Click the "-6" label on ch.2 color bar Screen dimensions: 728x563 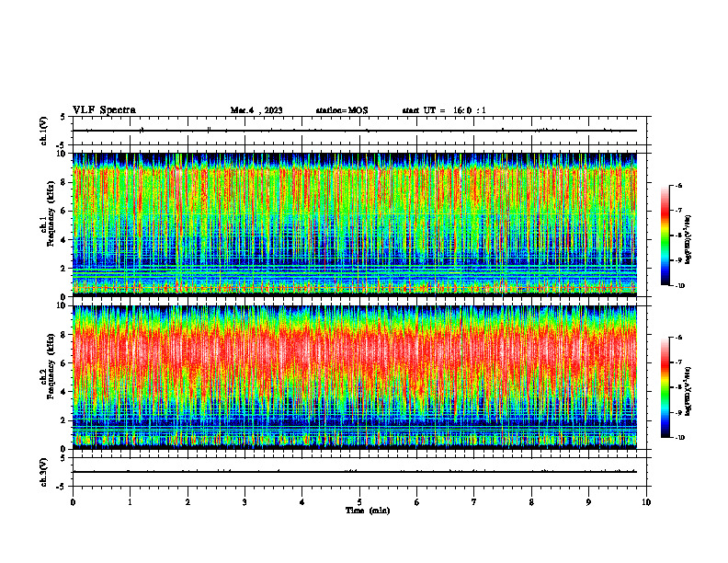tap(678, 338)
